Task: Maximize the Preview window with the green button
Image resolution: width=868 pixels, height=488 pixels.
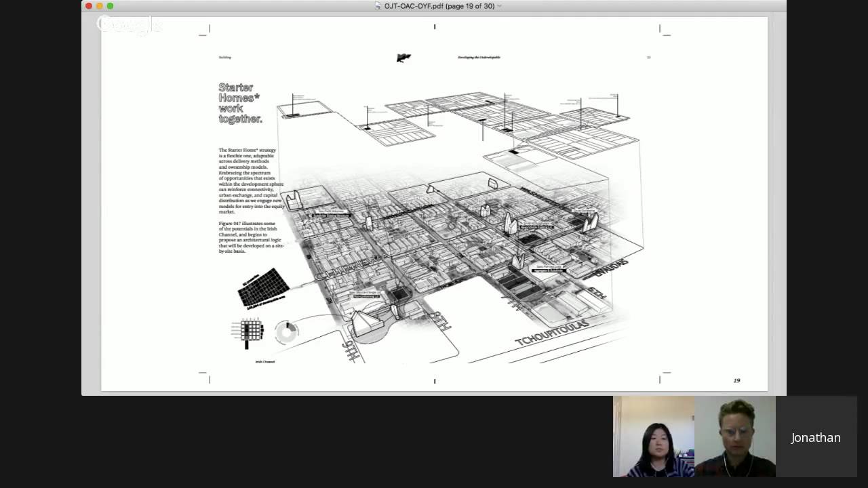Action: tap(110, 6)
